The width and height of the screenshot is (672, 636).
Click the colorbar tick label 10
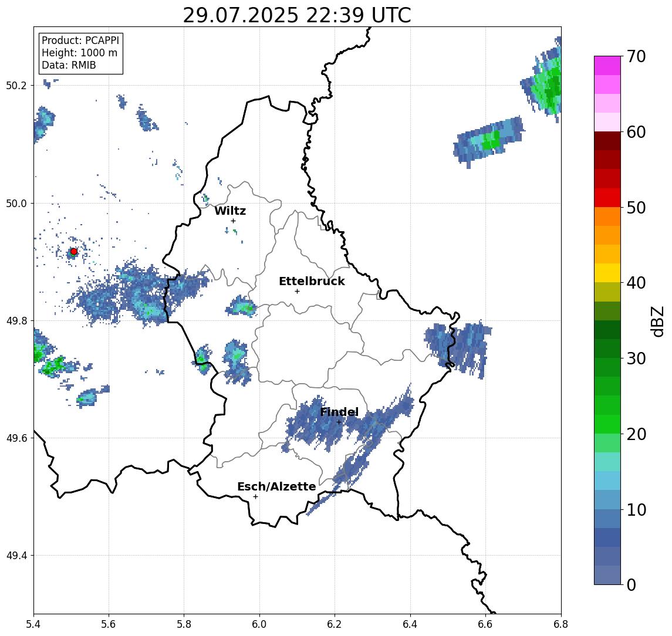636,509
